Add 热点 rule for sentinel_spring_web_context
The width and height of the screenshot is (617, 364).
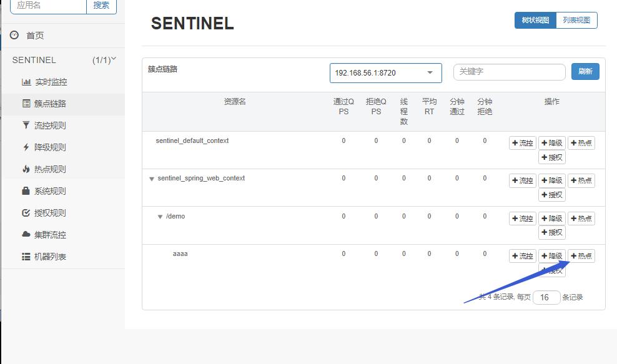[581, 180]
